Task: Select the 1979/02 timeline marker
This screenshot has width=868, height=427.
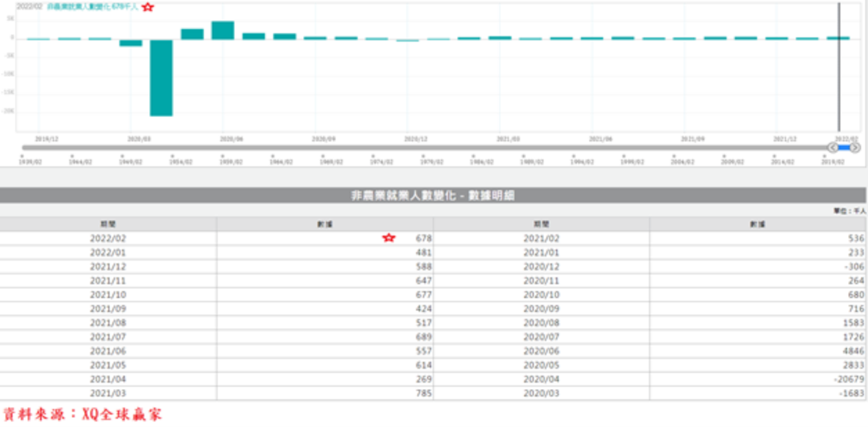Action: click(x=432, y=160)
